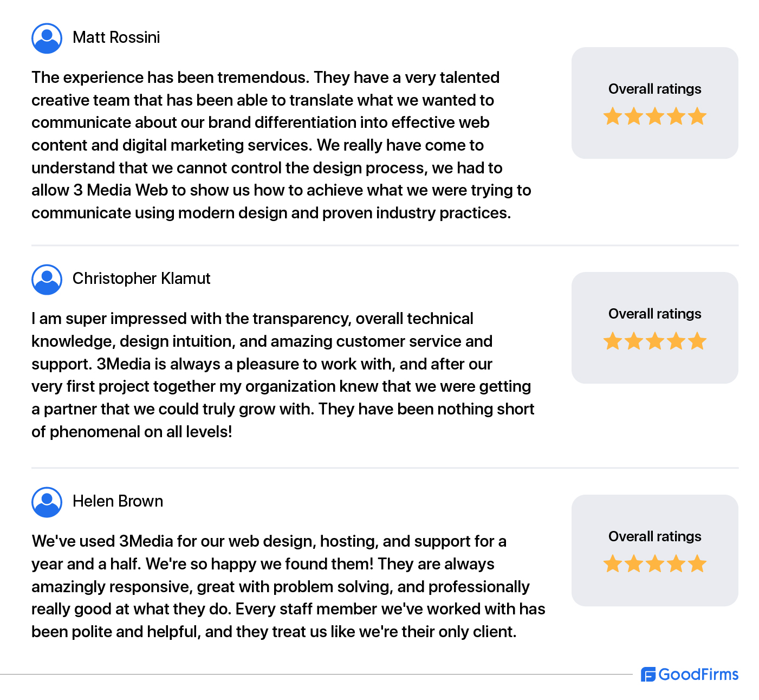759x700 pixels.
Task: Click third star in Christopher Klamut's rating
Action: click(655, 341)
